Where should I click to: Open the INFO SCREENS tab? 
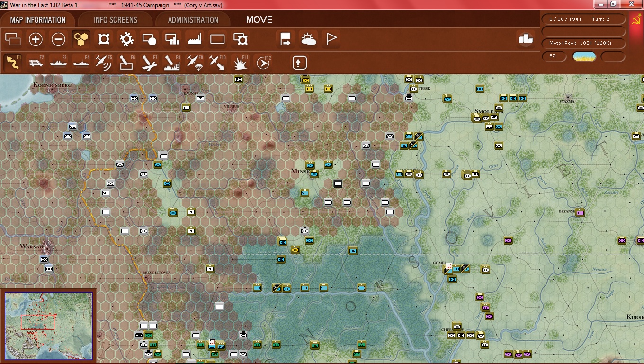point(116,20)
